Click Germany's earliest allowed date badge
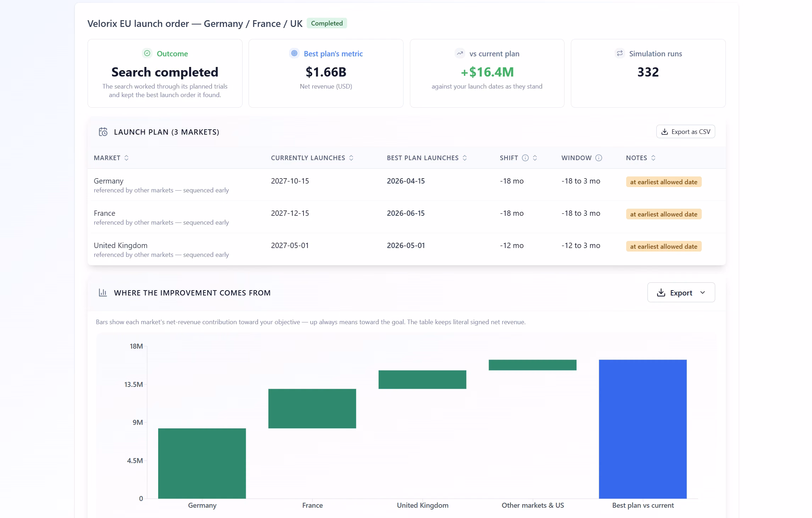Image resolution: width=812 pixels, height=518 pixels. pos(663,182)
